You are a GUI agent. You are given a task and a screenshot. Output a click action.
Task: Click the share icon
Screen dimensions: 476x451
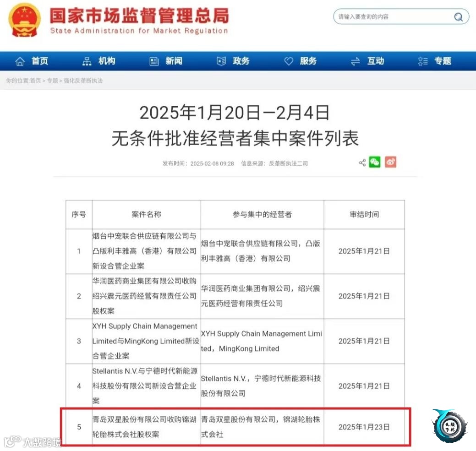click(x=362, y=163)
